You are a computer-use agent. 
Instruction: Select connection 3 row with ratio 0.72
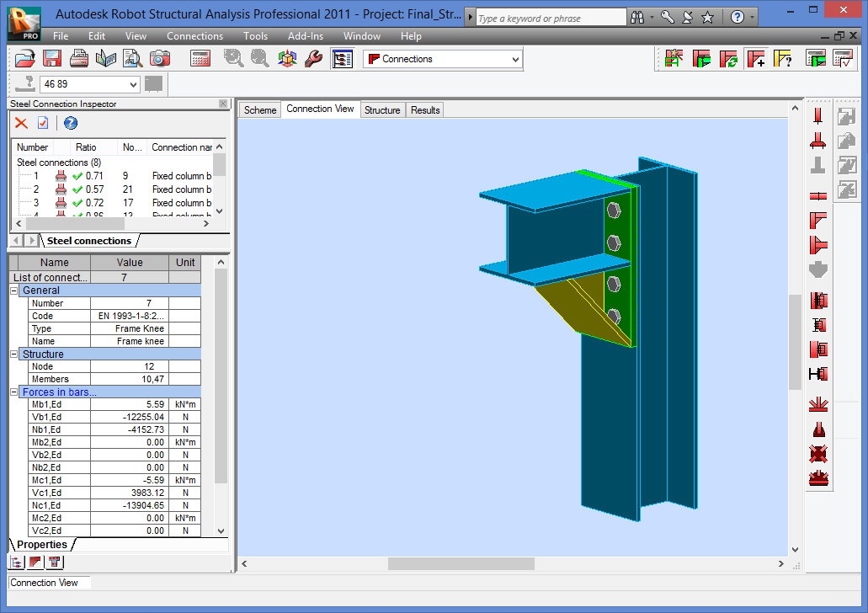pyautogui.click(x=114, y=203)
